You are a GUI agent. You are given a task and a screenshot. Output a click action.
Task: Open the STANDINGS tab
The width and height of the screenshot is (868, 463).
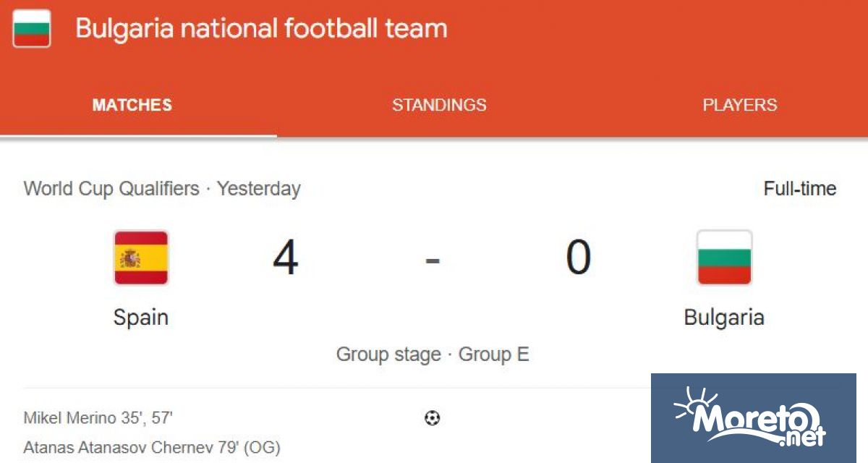click(x=439, y=105)
